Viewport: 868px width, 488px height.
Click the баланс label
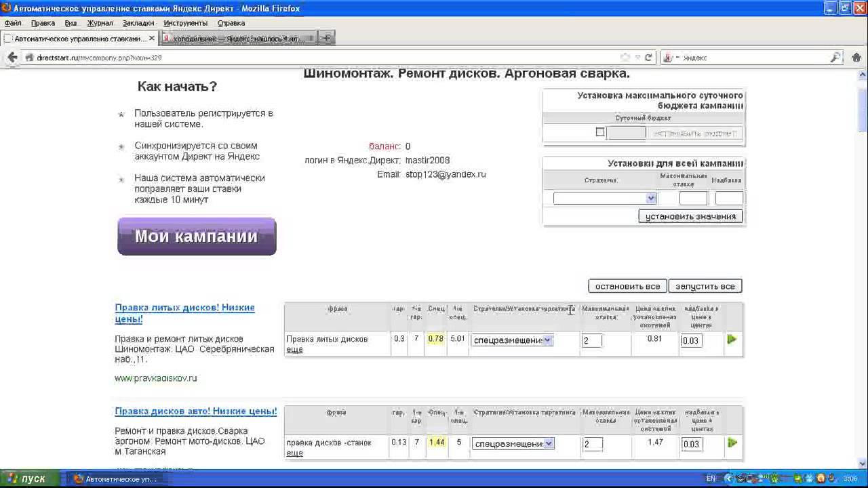coord(385,146)
